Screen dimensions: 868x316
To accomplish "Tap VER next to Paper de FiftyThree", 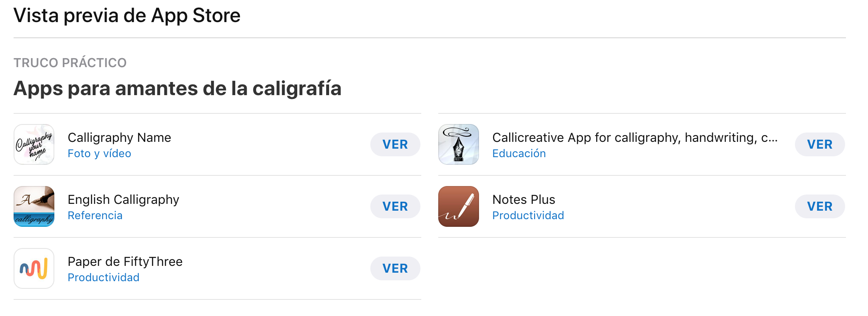I will (395, 268).
